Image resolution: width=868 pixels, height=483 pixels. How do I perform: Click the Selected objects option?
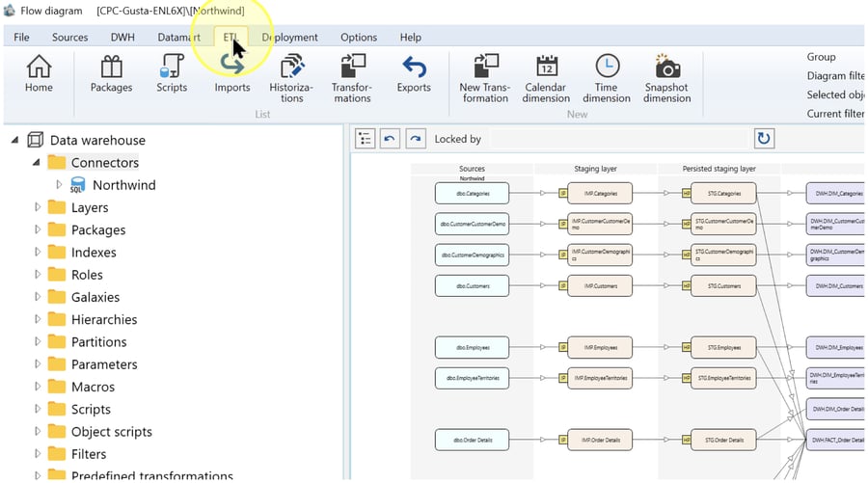(x=835, y=94)
